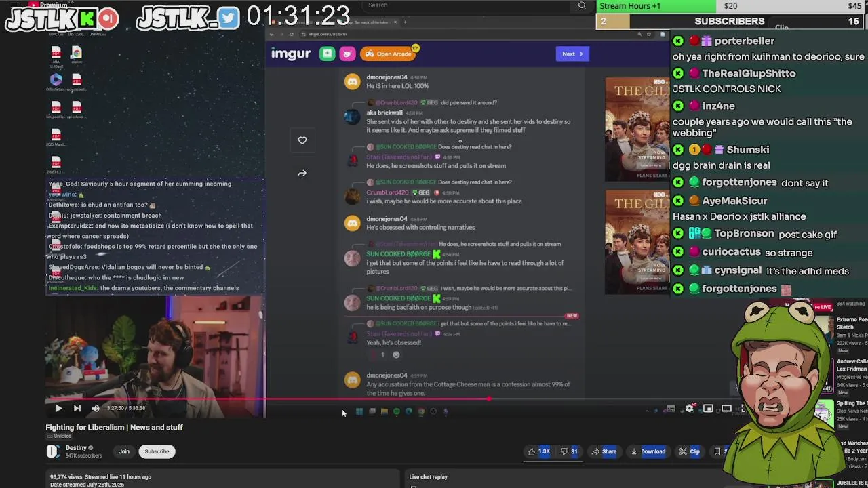
Task: Click CrumbLord420 username in Discord screenshot
Action: [x=387, y=192]
